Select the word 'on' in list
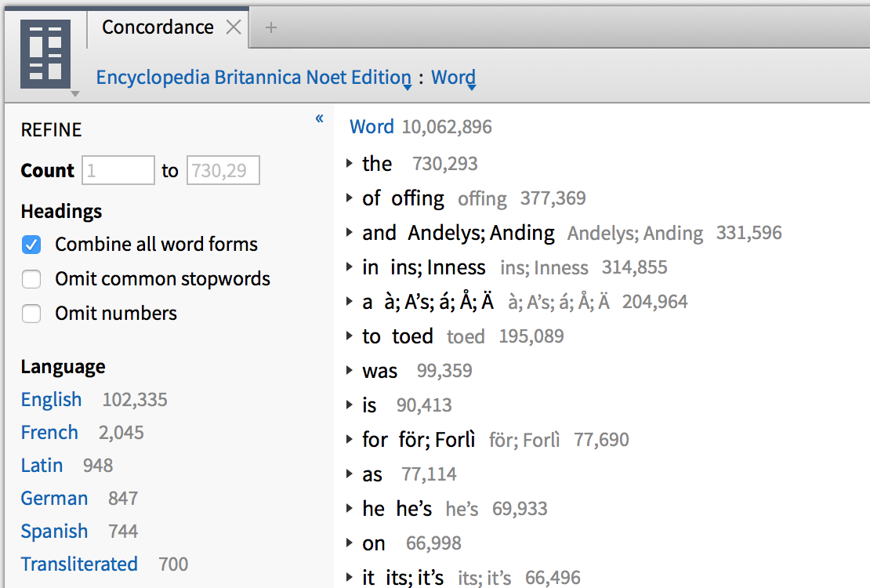This screenshot has width=870, height=588. 373,543
